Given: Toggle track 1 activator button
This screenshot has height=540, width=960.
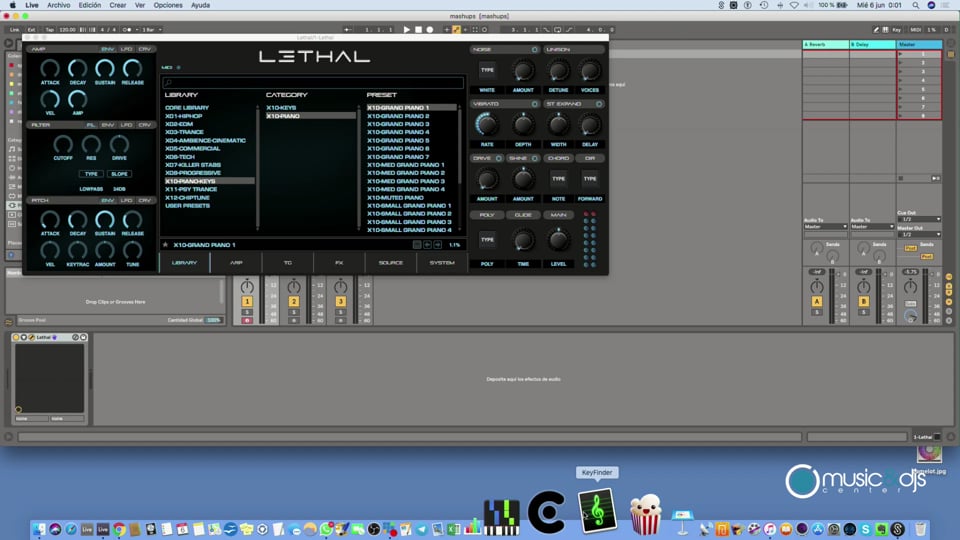Looking at the screenshot, I should point(247,301).
